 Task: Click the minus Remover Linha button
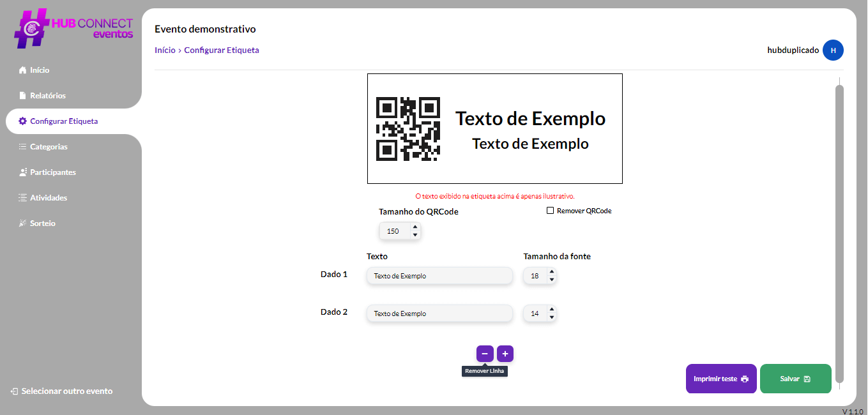click(x=485, y=354)
